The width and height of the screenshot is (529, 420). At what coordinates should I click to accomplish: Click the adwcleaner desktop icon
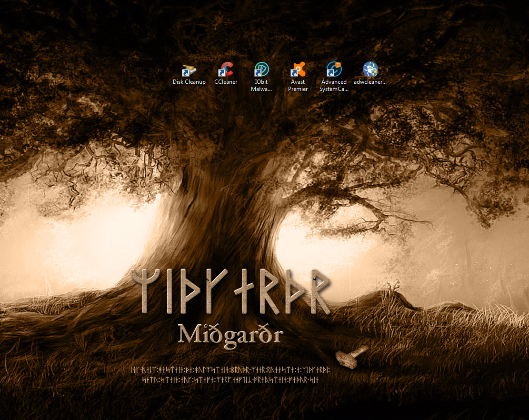(x=370, y=70)
